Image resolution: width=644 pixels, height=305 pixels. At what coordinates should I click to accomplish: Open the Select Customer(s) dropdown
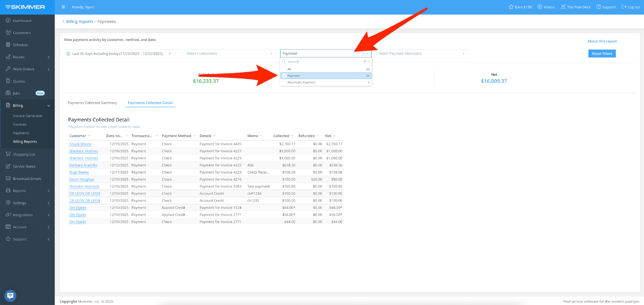pyautogui.click(x=229, y=53)
